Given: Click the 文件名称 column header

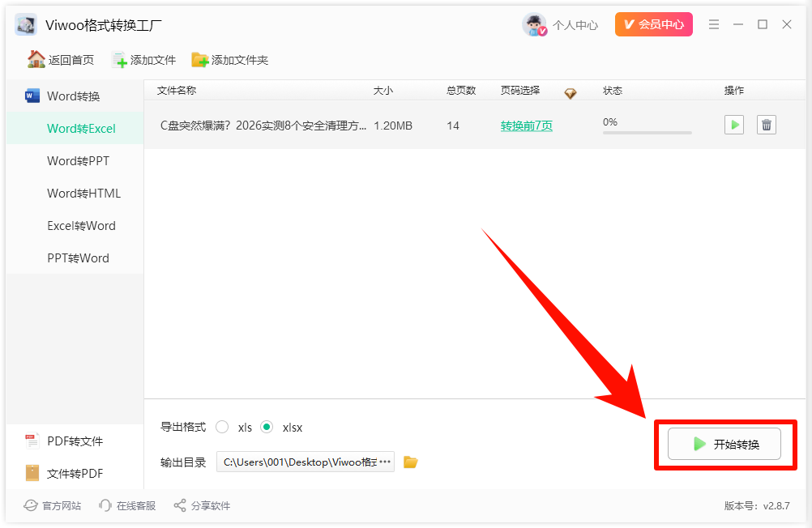Looking at the screenshot, I should pos(177,91).
